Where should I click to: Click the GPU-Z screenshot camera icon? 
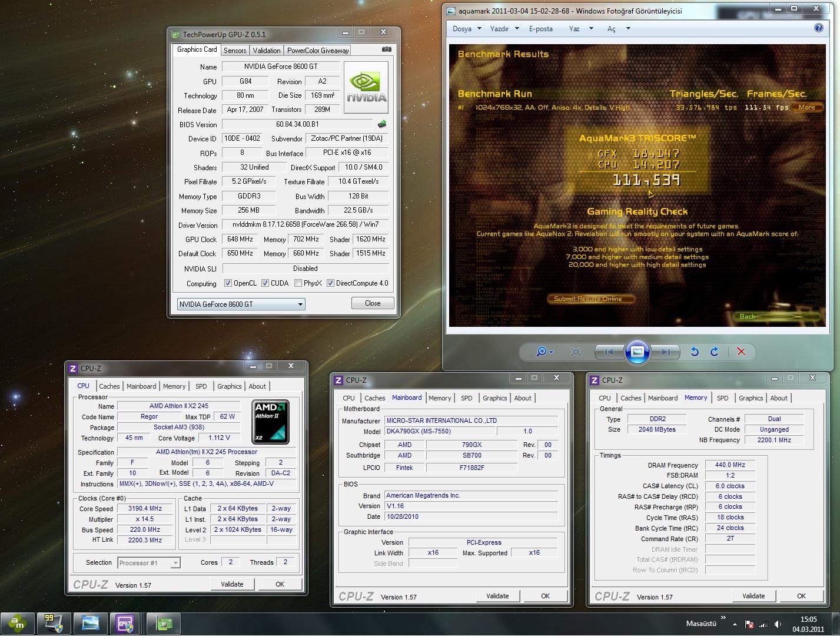(386, 50)
